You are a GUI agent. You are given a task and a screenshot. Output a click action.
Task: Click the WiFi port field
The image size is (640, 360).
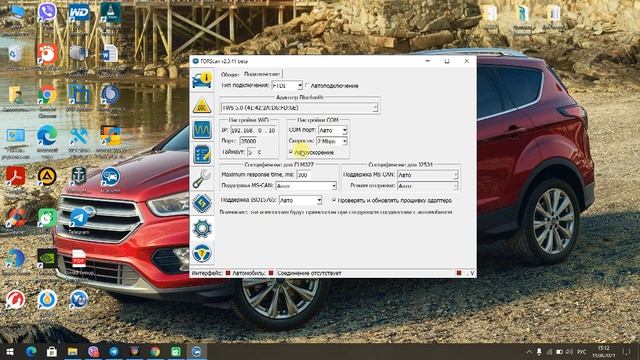point(249,141)
